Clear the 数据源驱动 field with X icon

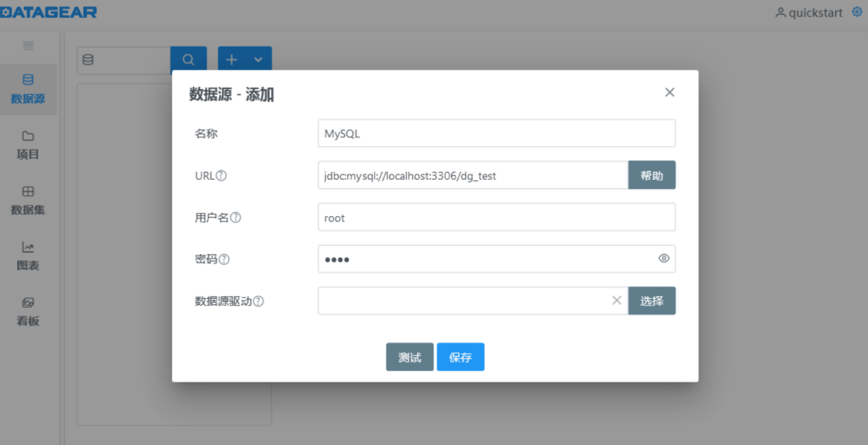pos(616,300)
